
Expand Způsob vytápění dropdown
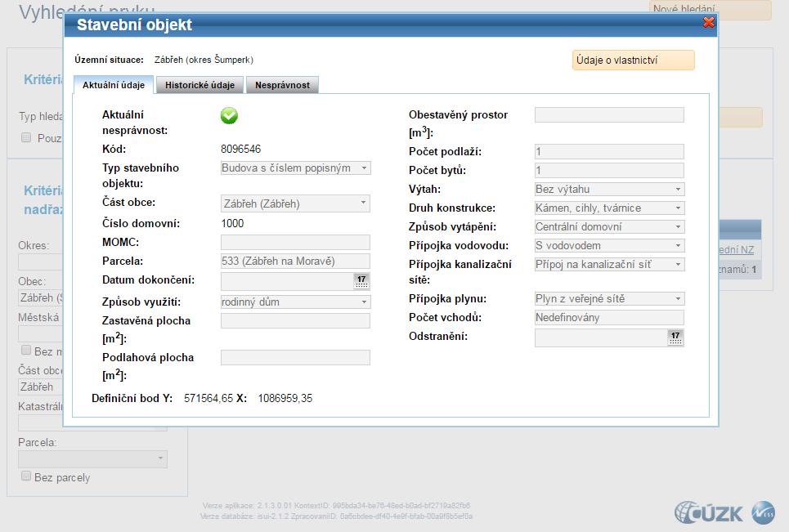coord(678,227)
